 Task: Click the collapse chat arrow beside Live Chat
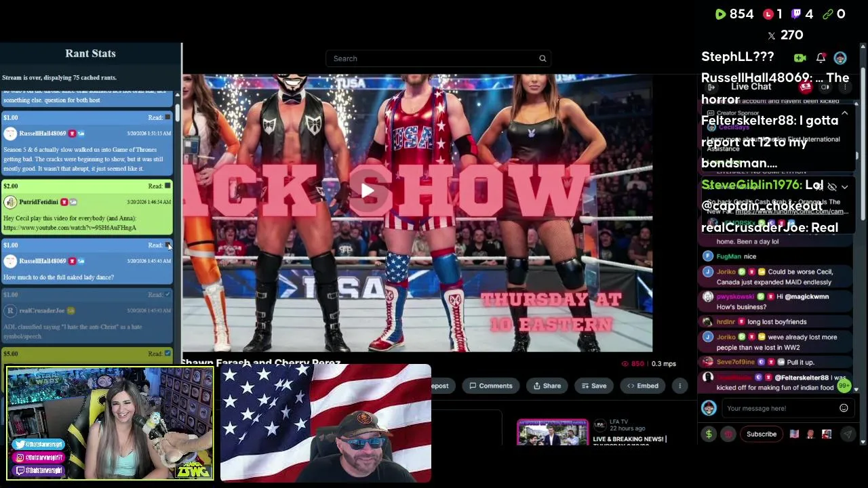point(711,87)
